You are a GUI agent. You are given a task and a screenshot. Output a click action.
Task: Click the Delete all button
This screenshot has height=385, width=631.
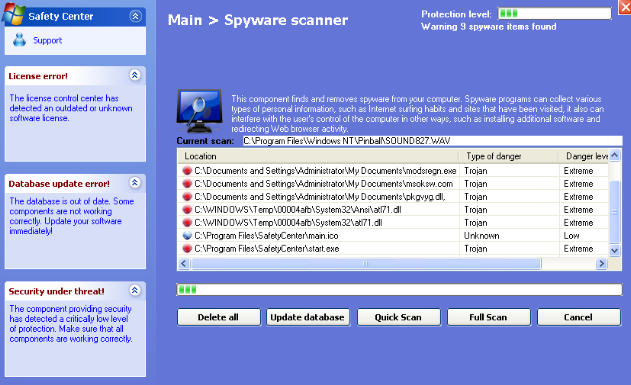coord(219,317)
